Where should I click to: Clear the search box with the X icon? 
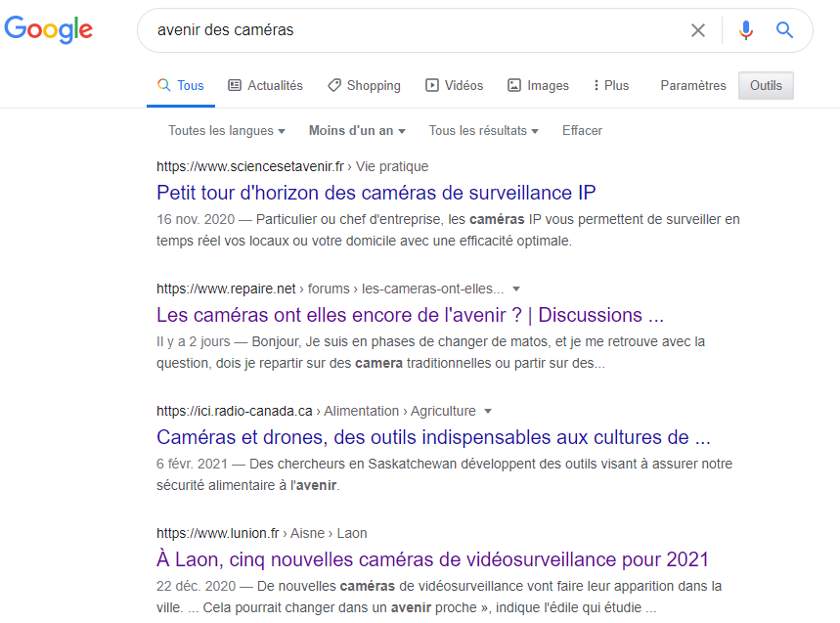click(697, 30)
